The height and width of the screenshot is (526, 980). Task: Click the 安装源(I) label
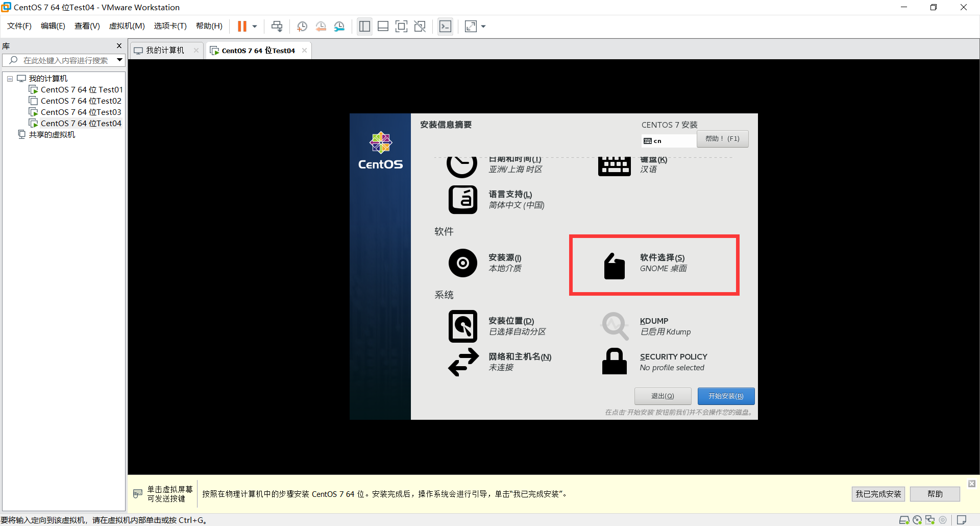[x=505, y=258]
